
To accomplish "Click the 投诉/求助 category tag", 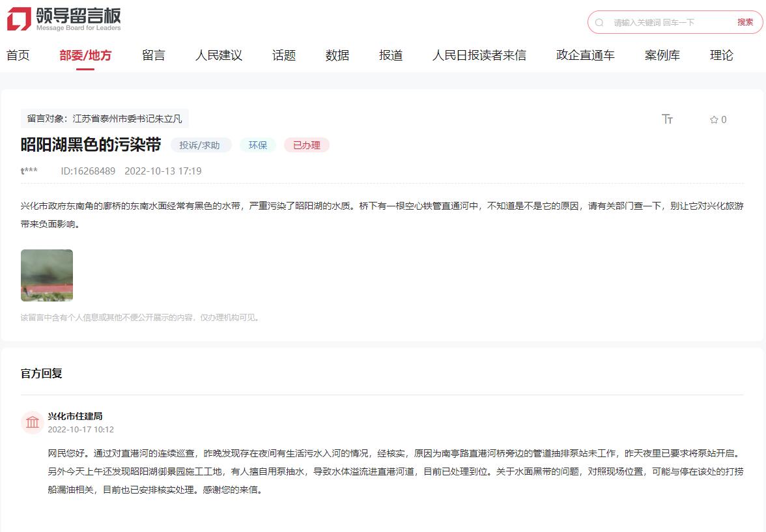I will tap(200, 145).
